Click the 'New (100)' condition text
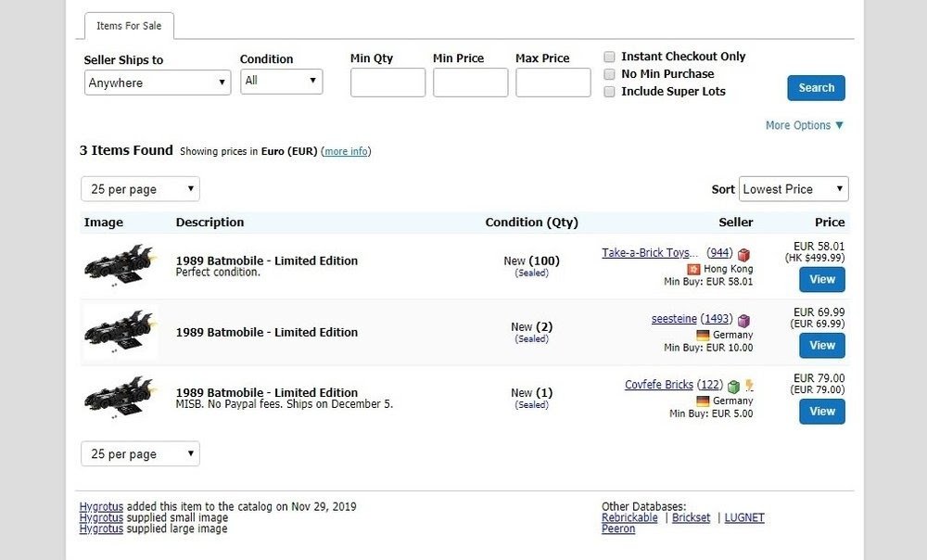The image size is (927, 560). pyautogui.click(x=531, y=261)
